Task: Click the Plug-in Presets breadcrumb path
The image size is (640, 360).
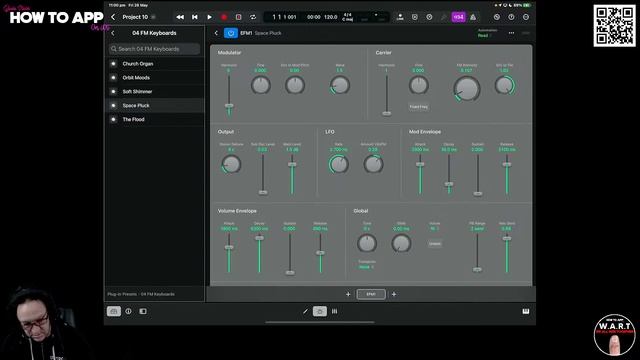Action: tap(141, 294)
